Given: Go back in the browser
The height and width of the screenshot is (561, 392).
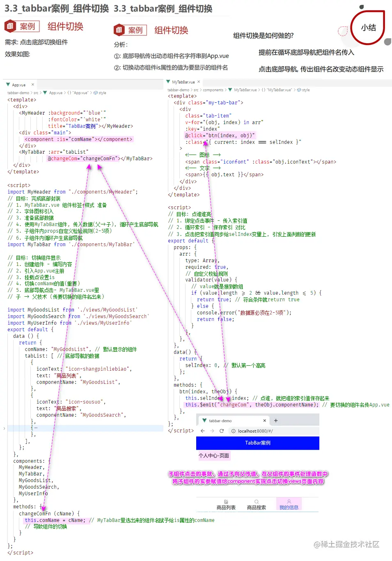Looking at the screenshot, I should [202, 431].
